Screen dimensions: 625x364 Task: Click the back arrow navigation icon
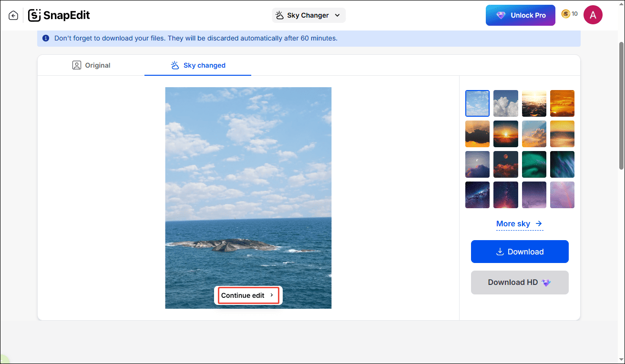[x=13, y=15]
